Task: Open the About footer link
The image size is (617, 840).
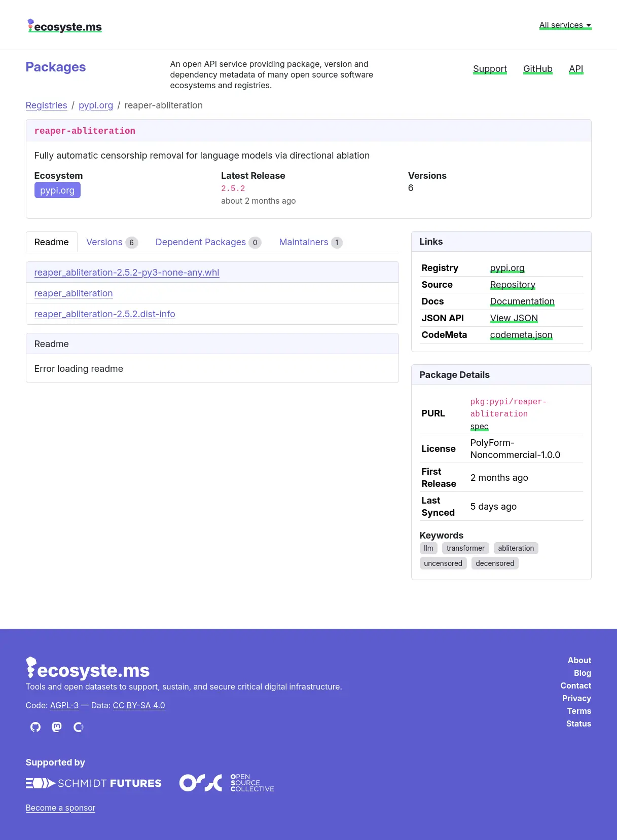Action: 579,660
